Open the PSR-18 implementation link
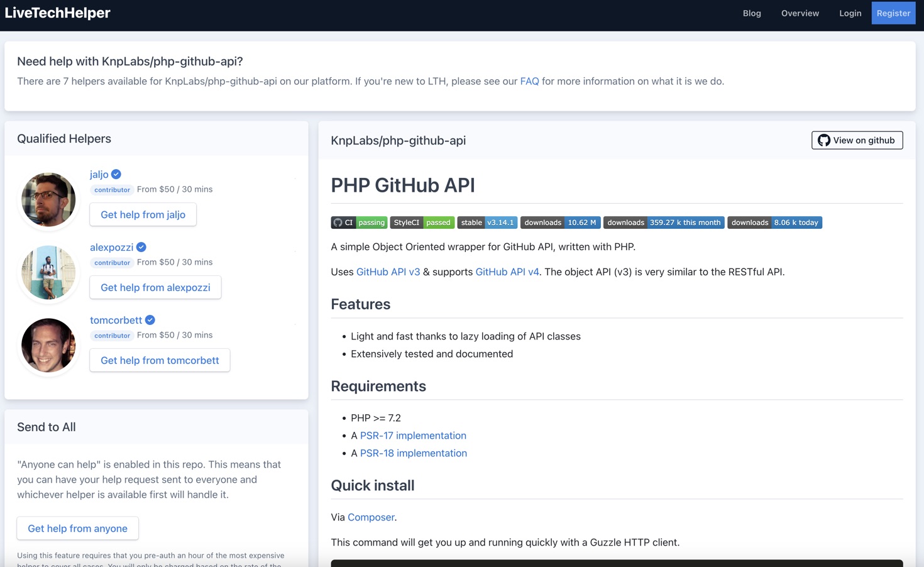This screenshot has width=924, height=567. [414, 453]
